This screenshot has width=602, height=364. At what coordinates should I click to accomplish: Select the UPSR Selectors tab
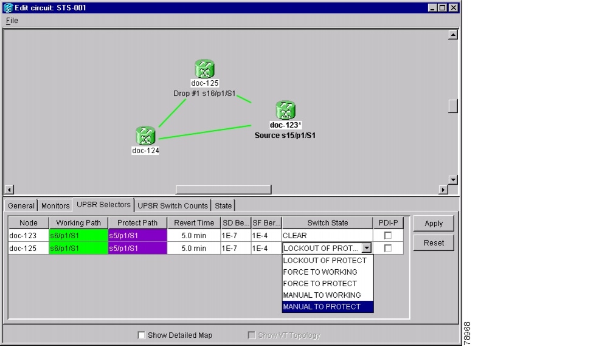point(103,205)
